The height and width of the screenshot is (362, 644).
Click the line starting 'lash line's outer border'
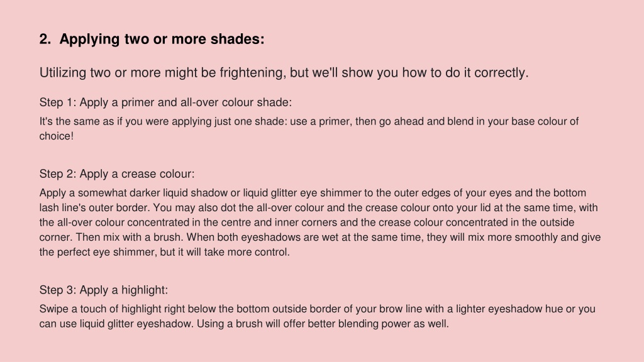pos(318,207)
